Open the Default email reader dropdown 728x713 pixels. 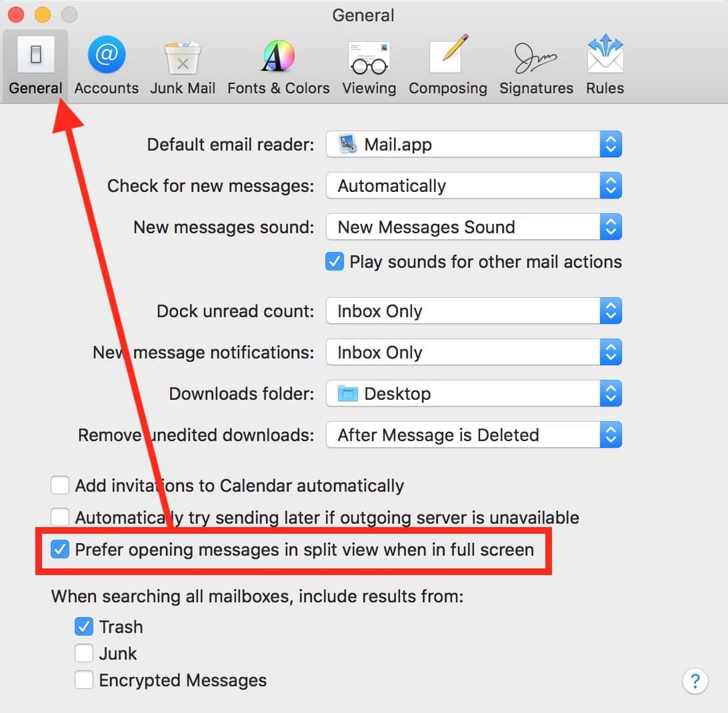click(x=473, y=145)
